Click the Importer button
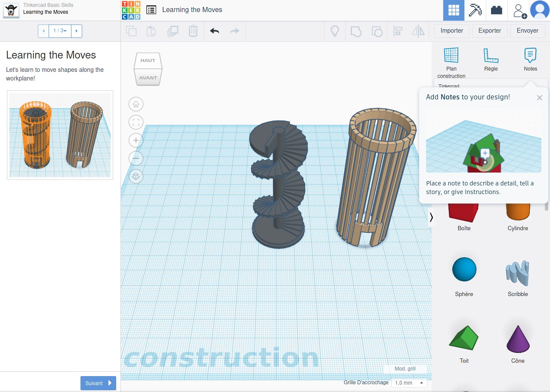Screen dimensions: 550x392 451,31
